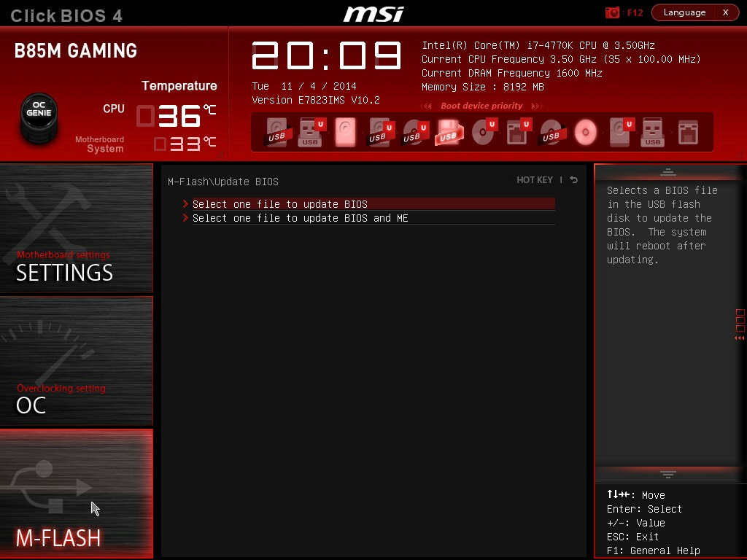Click the help panel bottom scroll handle
The height and width of the screenshot is (560, 747).
(668, 474)
